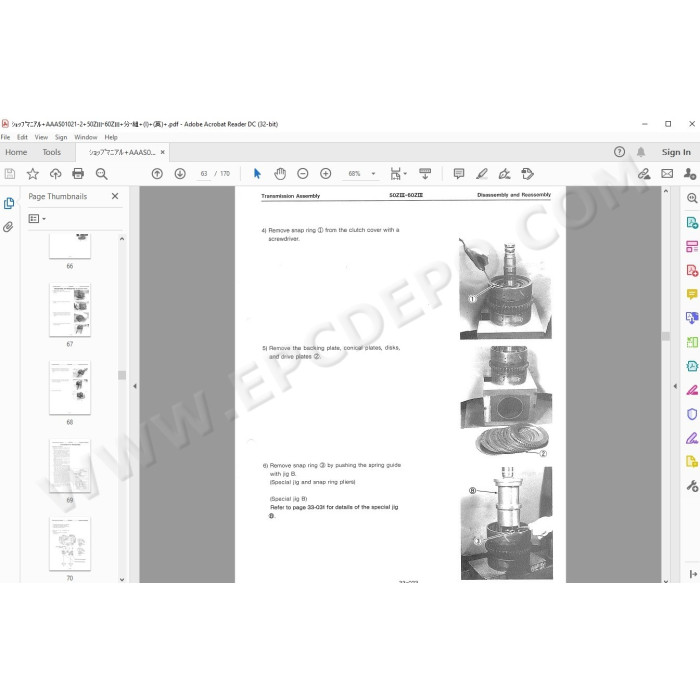Screen dimensions: 700x700
Task: Close the open document tab
Action: [x=162, y=152]
